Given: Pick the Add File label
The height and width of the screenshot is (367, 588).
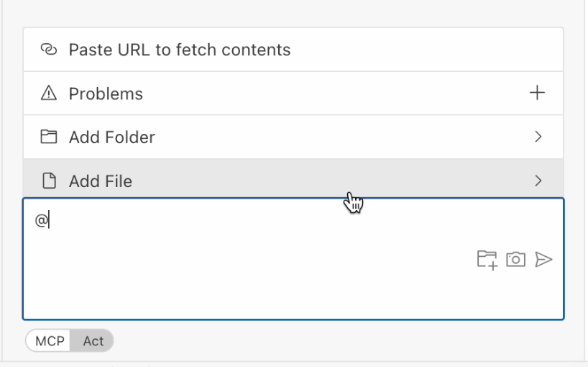Looking at the screenshot, I should point(101,181).
